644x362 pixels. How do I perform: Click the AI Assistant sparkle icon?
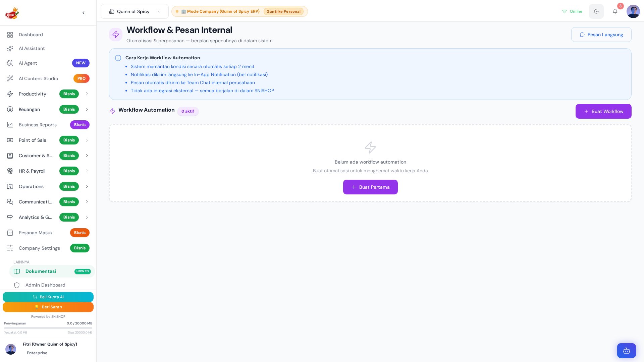tap(10, 49)
